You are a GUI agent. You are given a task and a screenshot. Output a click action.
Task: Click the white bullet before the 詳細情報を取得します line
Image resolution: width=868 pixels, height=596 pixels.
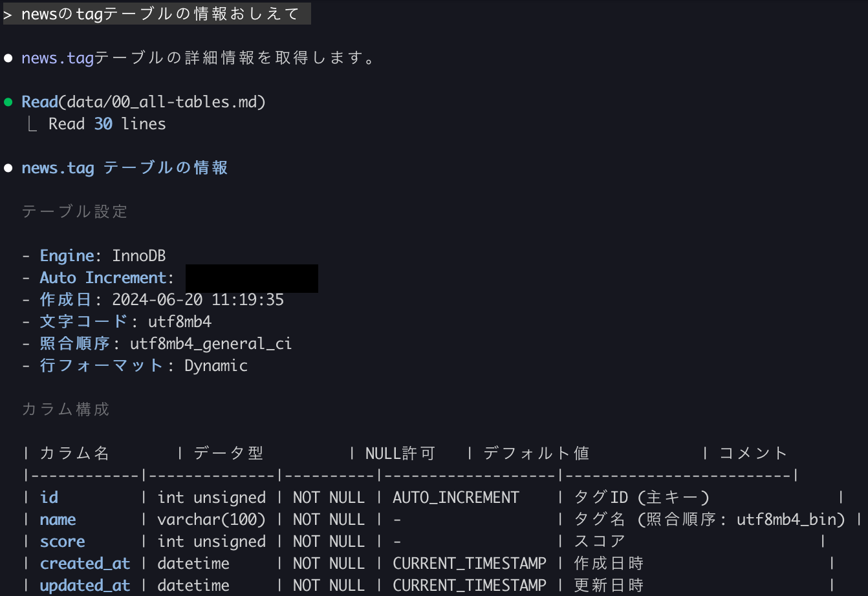8,58
